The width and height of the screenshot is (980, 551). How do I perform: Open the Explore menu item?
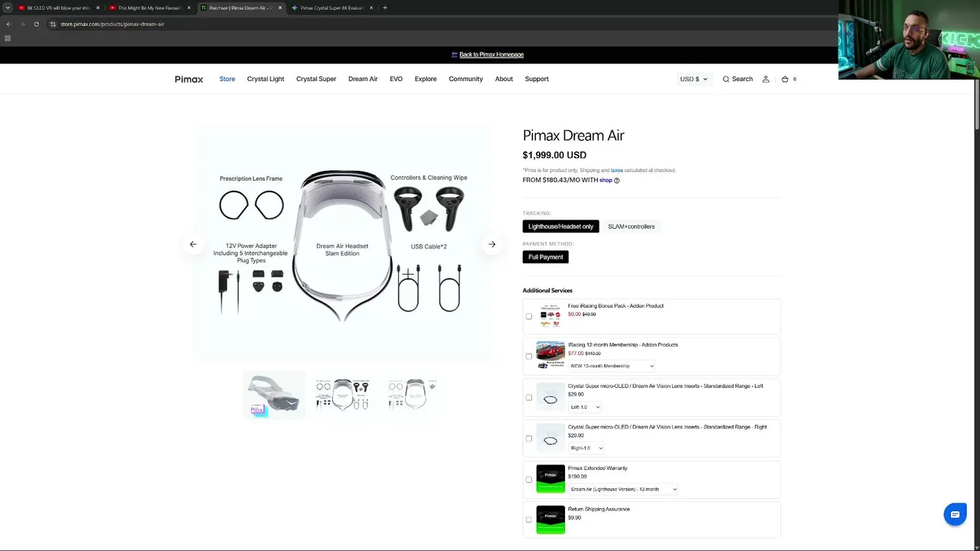(x=426, y=79)
